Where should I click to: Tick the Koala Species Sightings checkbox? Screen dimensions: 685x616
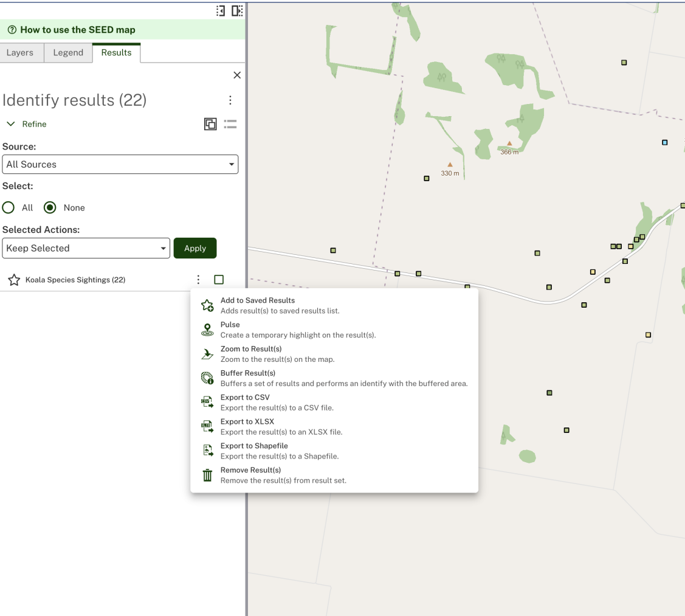219,280
